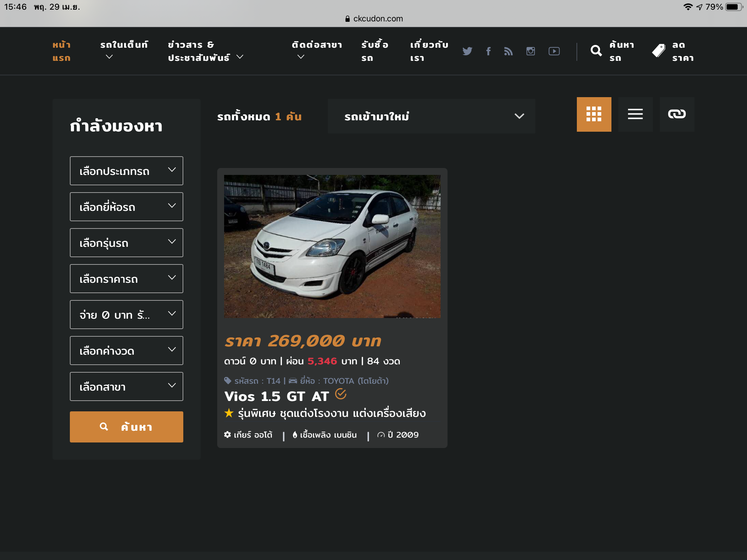
Task: Open the RSS feed icon
Action: click(508, 51)
